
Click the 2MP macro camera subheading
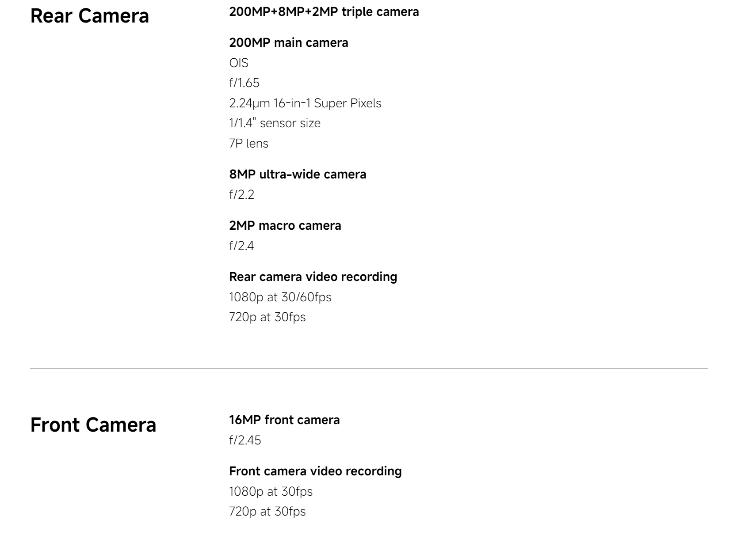(285, 226)
